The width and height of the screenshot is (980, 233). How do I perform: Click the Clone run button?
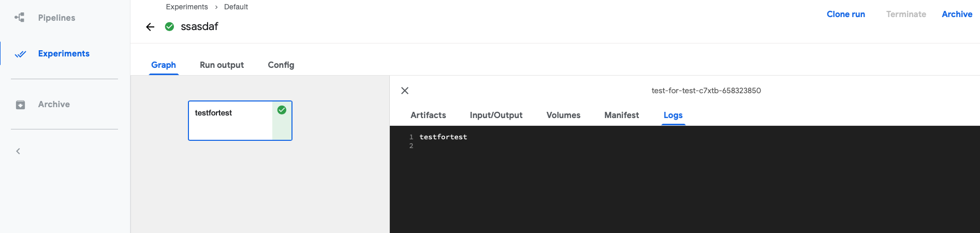(x=845, y=14)
